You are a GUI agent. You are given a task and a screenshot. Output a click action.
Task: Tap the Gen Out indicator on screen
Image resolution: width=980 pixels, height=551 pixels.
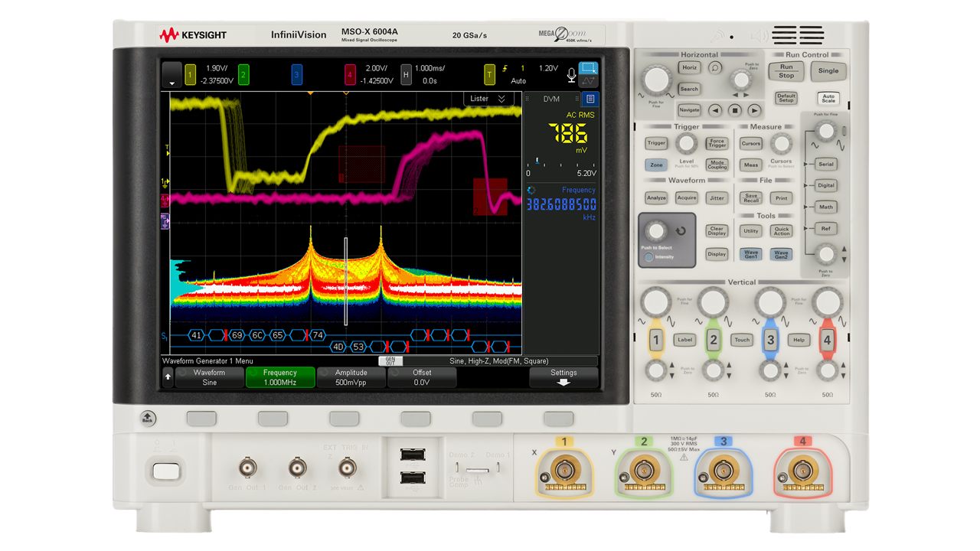390,360
